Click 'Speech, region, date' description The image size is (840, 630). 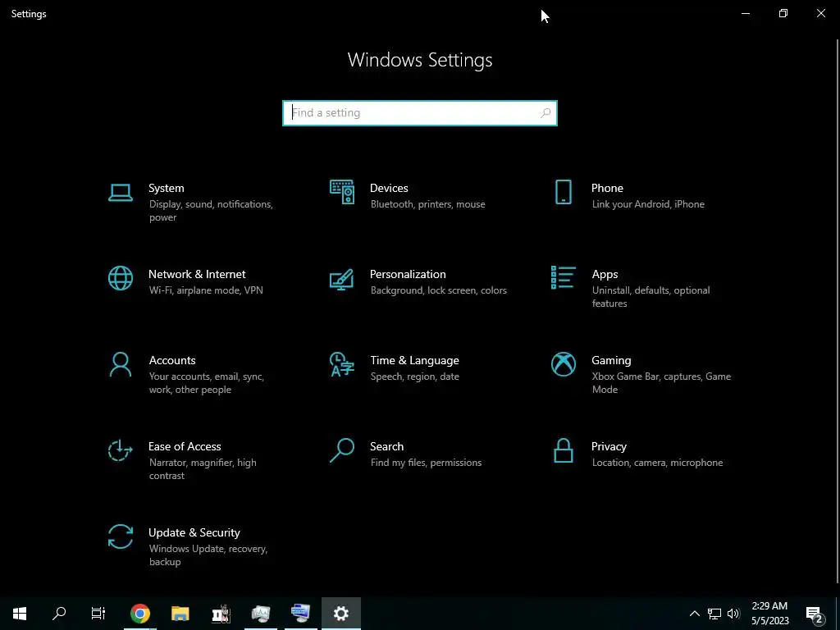click(x=414, y=377)
